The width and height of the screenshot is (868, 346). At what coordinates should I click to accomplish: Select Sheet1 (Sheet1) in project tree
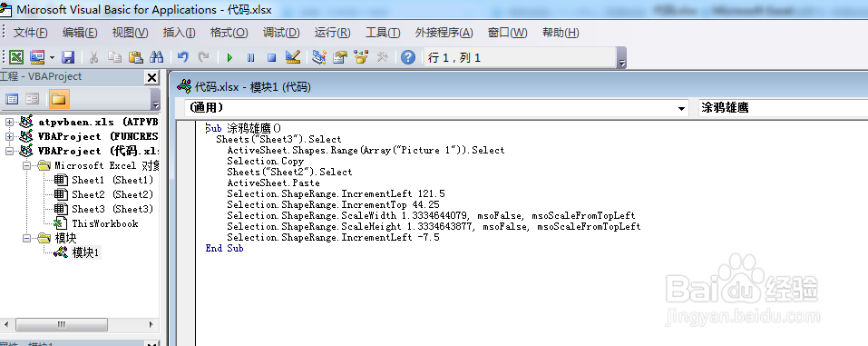112,180
